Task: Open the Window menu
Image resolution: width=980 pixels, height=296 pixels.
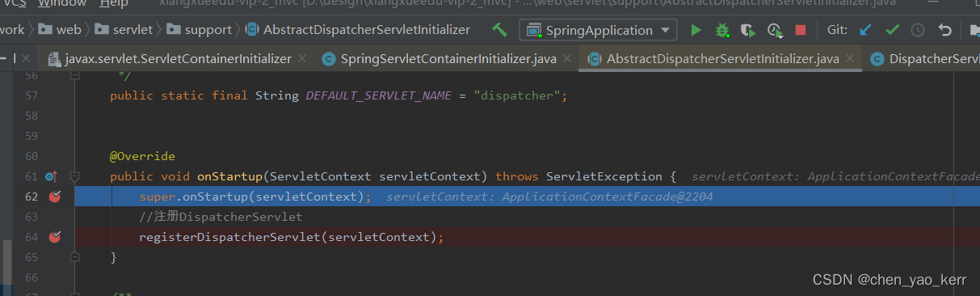Action: click(x=62, y=3)
